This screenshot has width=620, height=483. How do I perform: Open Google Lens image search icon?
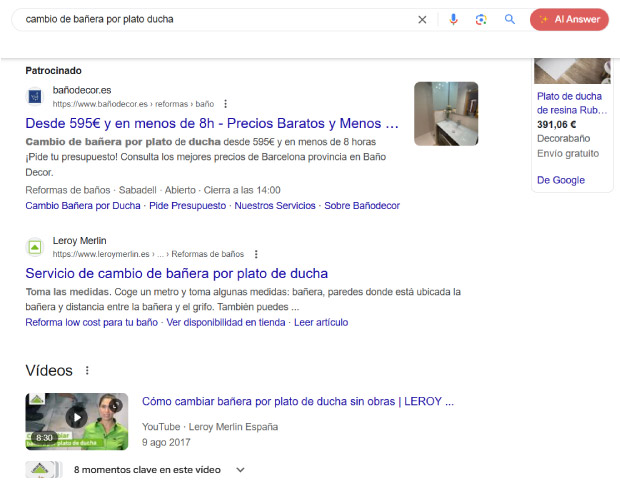[481, 19]
